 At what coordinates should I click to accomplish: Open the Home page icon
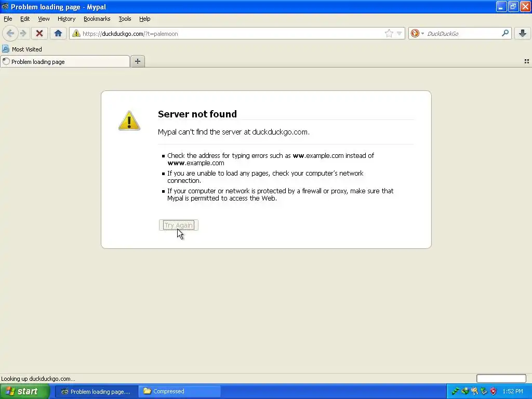(x=58, y=33)
